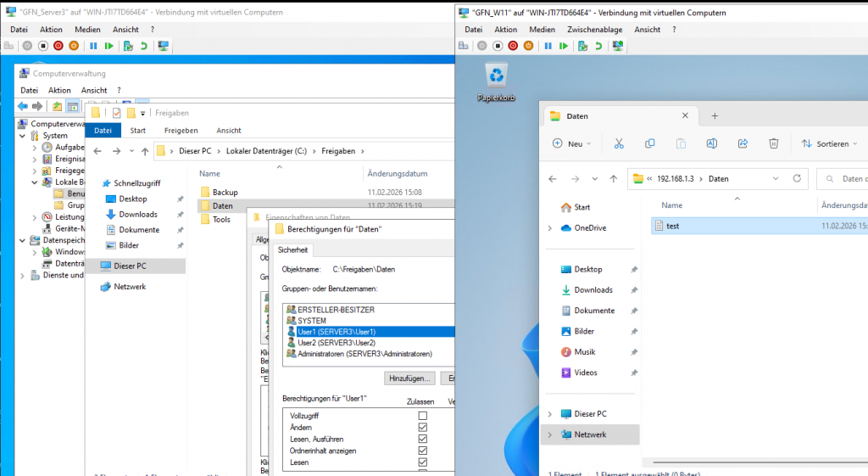Screen dimensions: 868x476
Task: Click the red shutdown icon for GFN_Server3
Action: click(x=58, y=46)
